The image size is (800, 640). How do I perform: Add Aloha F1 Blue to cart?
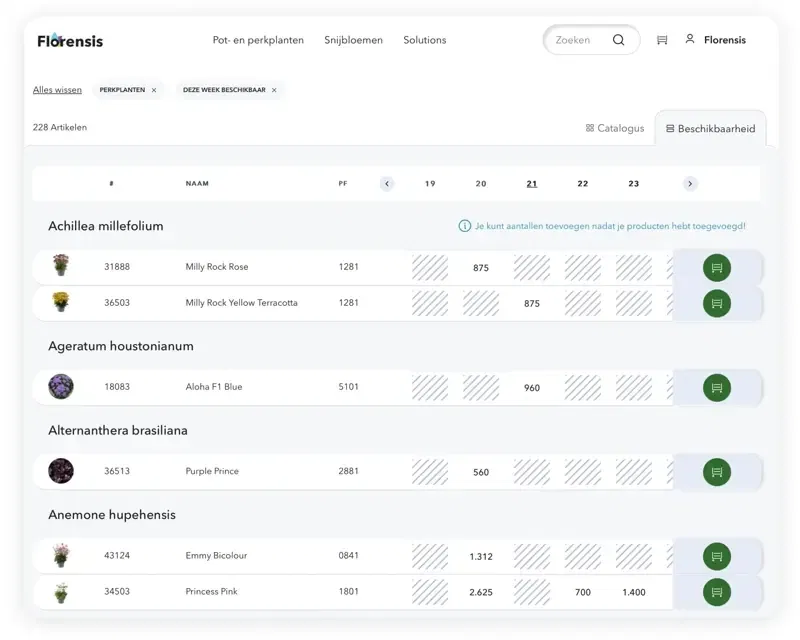(x=716, y=387)
